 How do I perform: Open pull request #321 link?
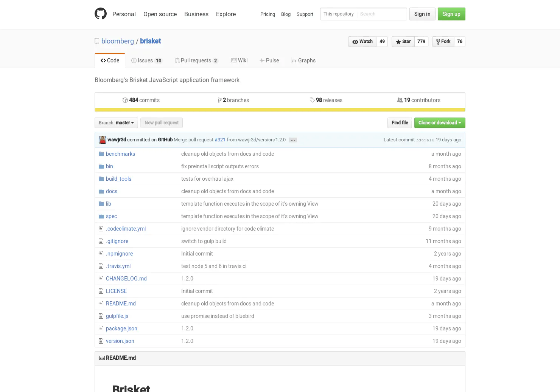pyautogui.click(x=220, y=140)
